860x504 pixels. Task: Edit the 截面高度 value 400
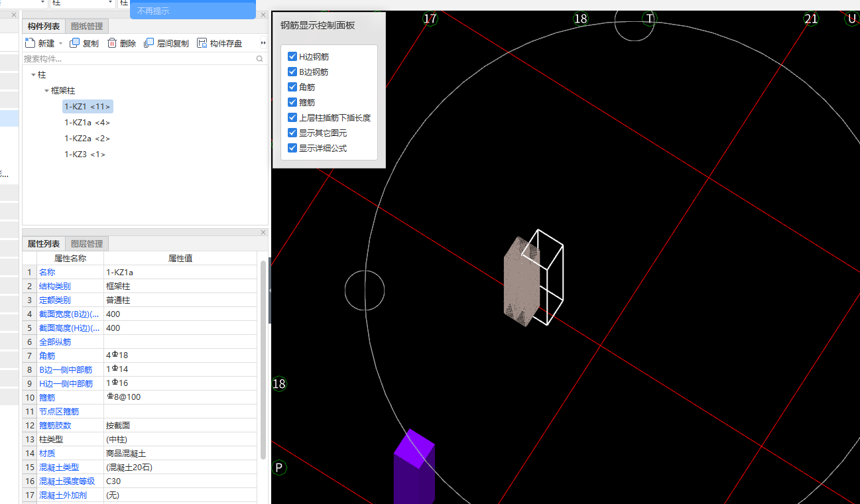pyautogui.click(x=180, y=328)
